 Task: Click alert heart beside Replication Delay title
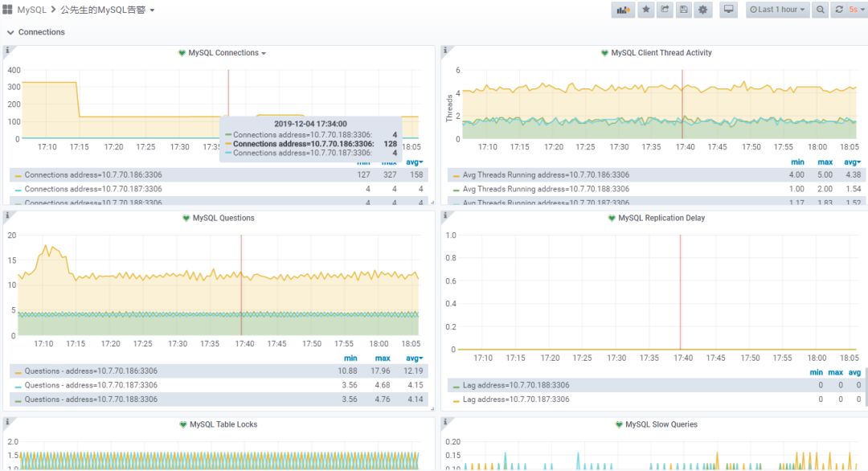click(x=612, y=218)
